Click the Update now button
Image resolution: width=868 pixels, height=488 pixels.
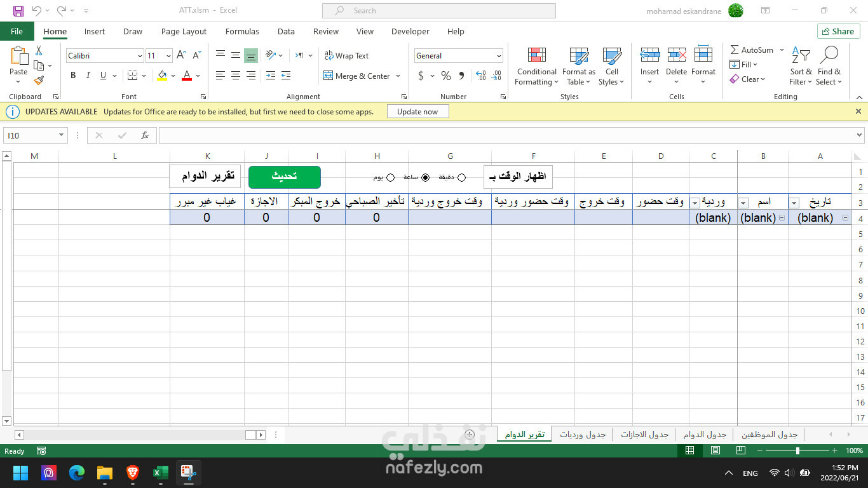tap(417, 111)
